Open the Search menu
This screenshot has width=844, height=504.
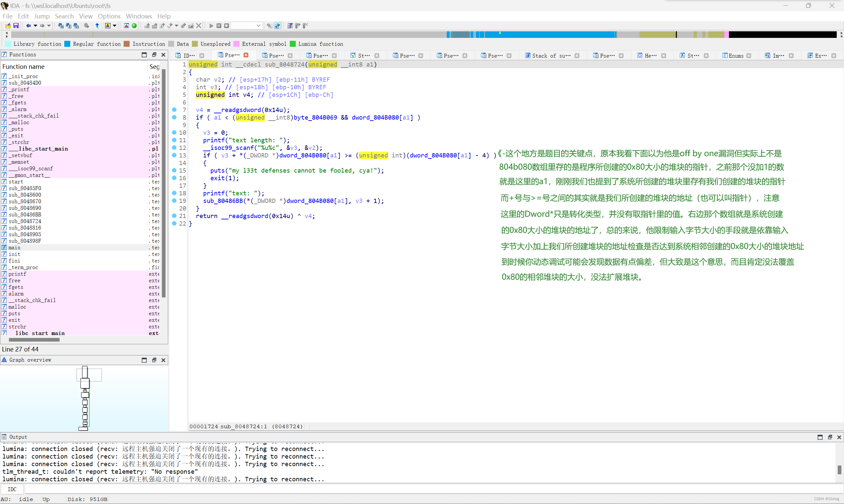pyautogui.click(x=64, y=16)
